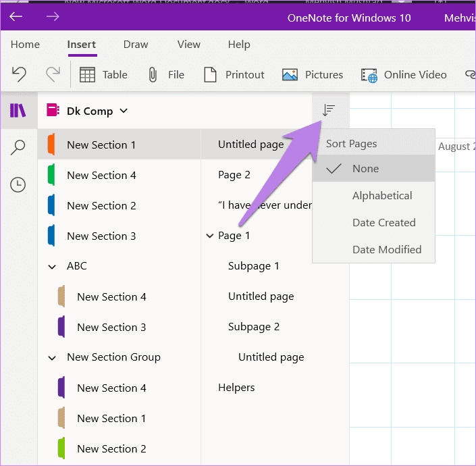This screenshot has width=476, height=466.
Task: Switch to the Draw tab
Action: coord(136,45)
